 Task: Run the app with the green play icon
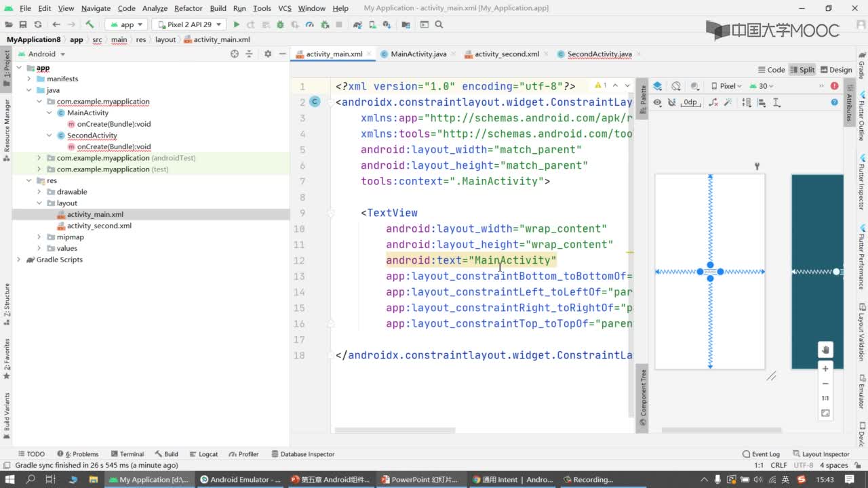[x=237, y=24]
